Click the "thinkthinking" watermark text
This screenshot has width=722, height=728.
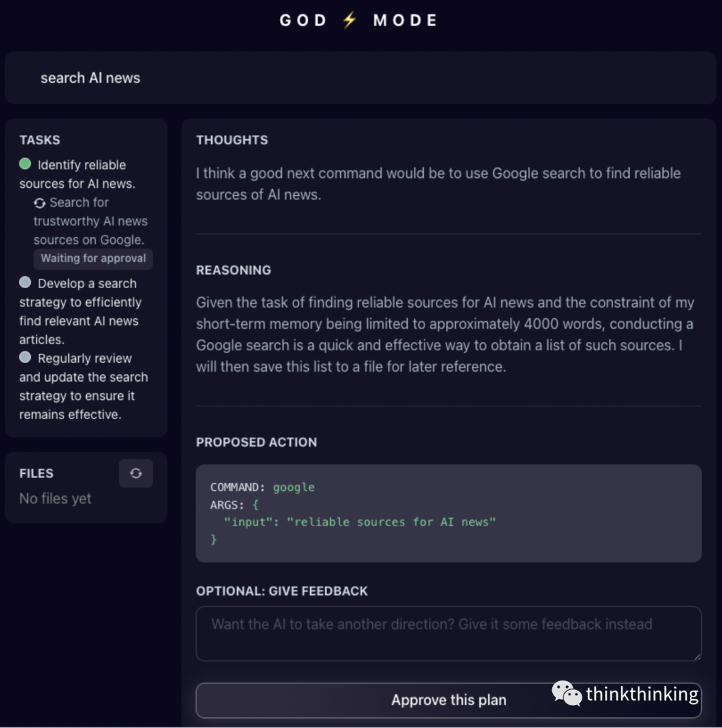pos(642,695)
